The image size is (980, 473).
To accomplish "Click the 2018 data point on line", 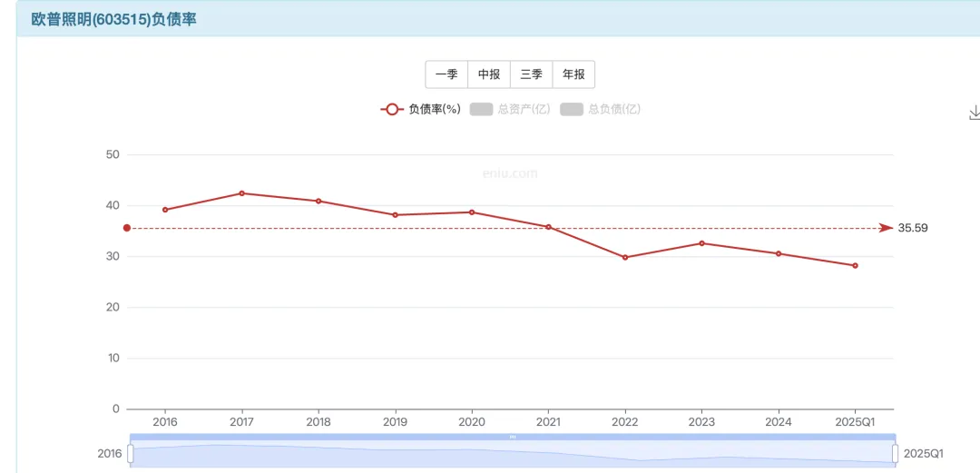I will pyautogui.click(x=318, y=201).
